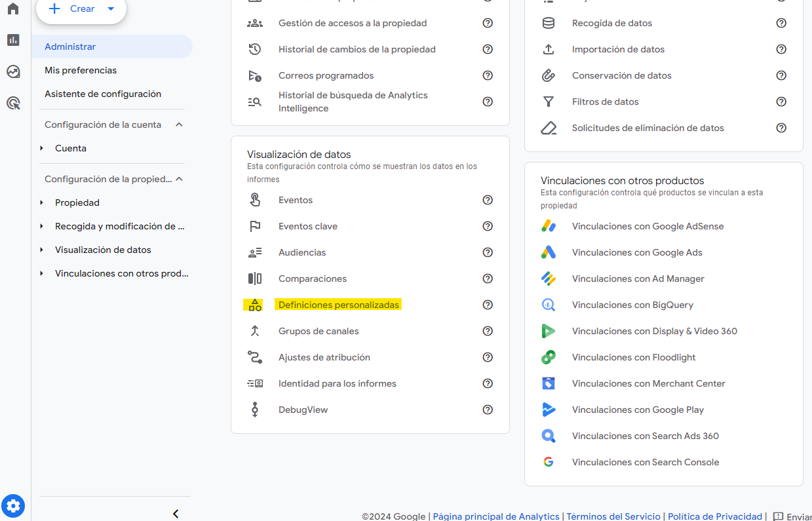Click the Historial de búsqueda Analytics Intelligence icon
Screen dimensions: 812x521
(255, 102)
